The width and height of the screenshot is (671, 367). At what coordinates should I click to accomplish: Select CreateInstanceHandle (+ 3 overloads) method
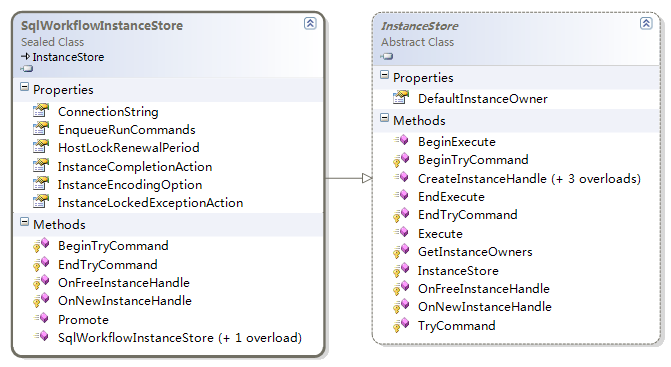pyautogui.click(x=529, y=178)
